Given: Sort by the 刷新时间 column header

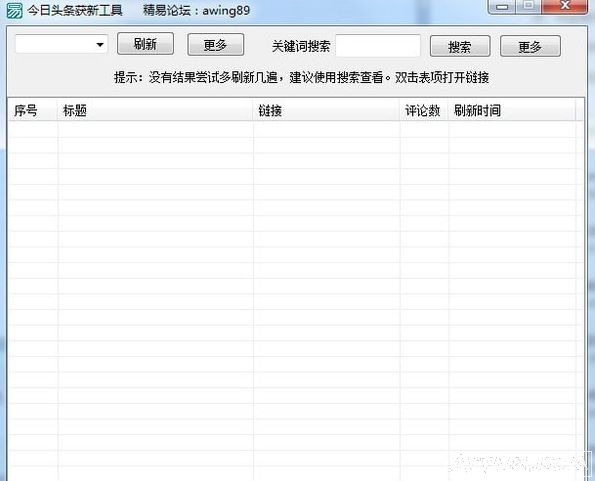Looking at the screenshot, I should click(512, 110).
